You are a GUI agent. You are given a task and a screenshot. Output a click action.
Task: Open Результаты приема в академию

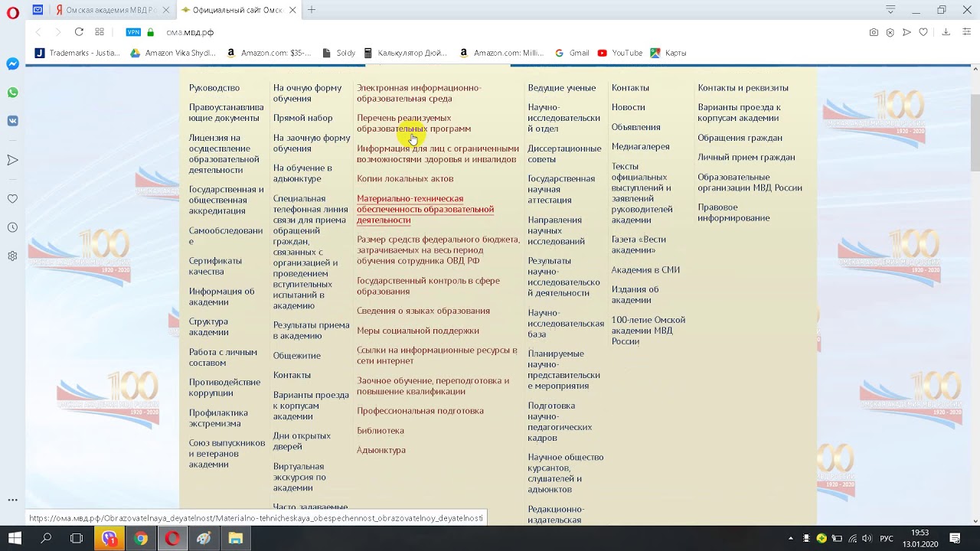point(311,331)
